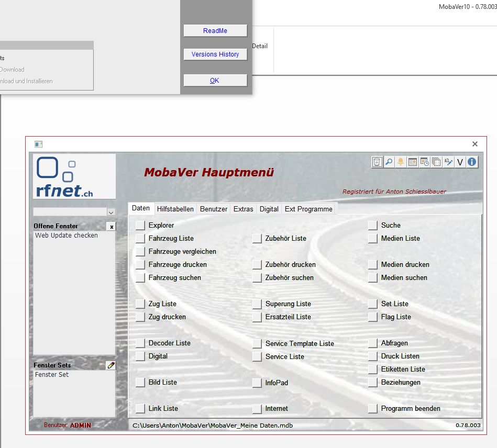
Task: Open the Ext Programme tab
Action: pos(308,209)
